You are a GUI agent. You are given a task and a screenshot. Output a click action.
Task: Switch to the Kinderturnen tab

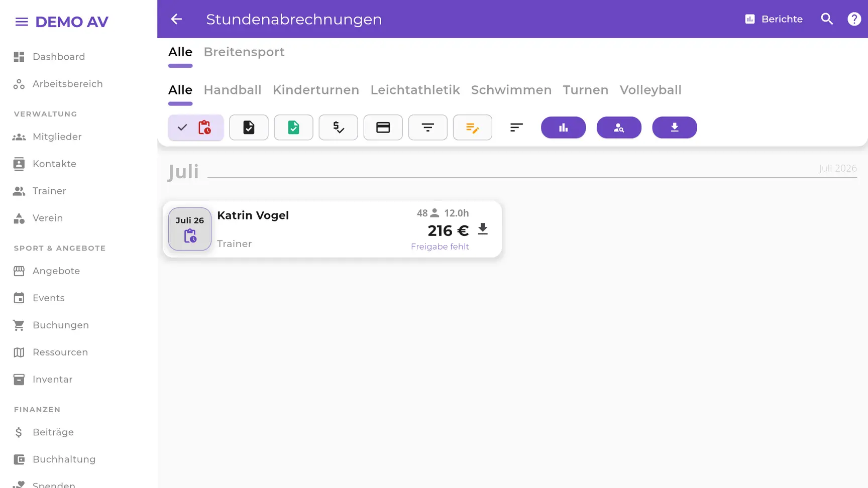(316, 90)
